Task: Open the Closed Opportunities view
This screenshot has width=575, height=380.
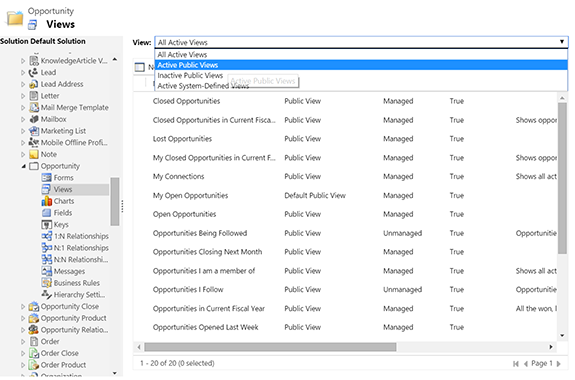Action: tap(186, 101)
